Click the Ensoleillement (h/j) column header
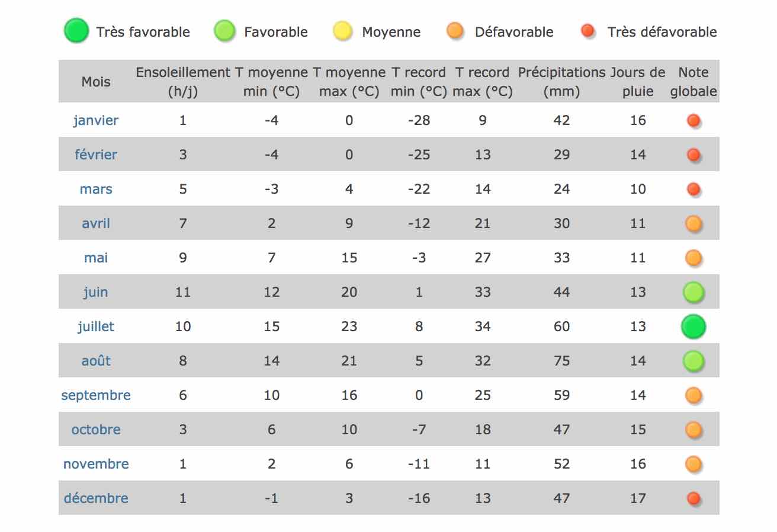 [183, 82]
